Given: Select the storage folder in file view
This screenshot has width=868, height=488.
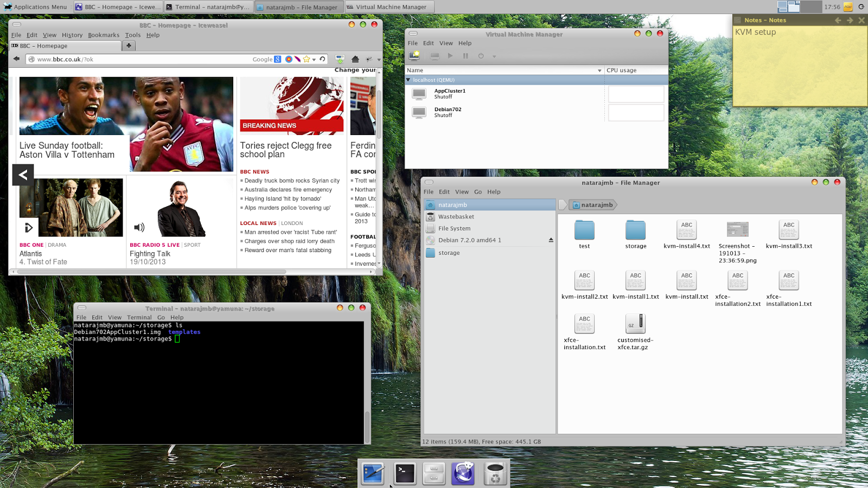Looking at the screenshot, I should pos(635,230).
